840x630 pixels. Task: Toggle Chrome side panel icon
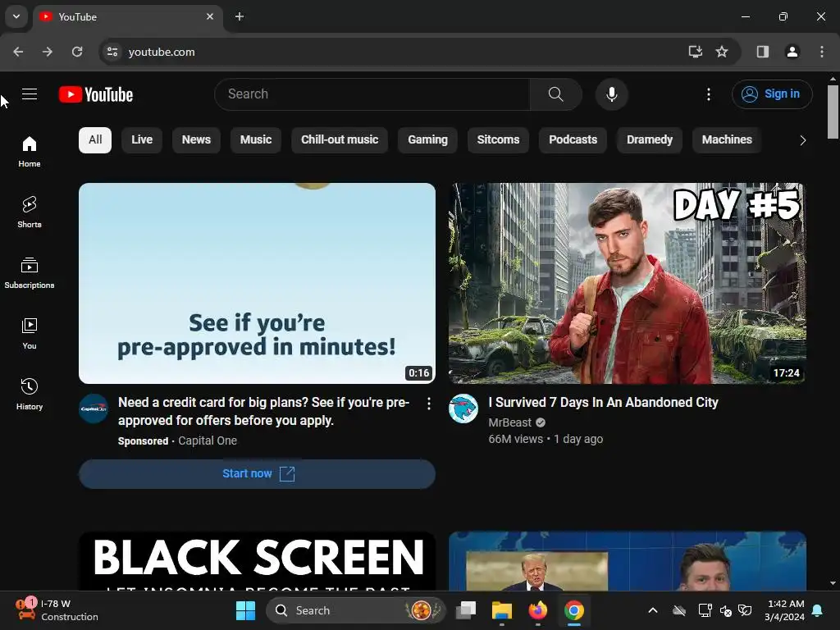point(763,52)
